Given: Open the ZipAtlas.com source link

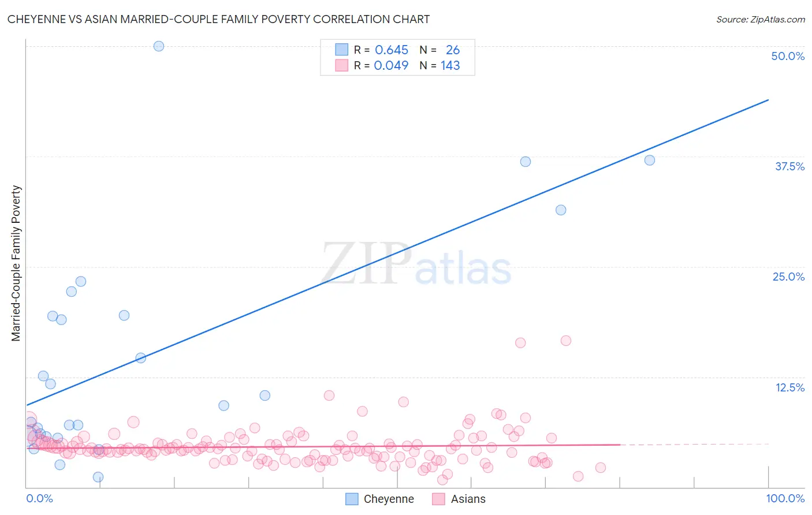Looking at the screenshot, I should (x=761, y=19).
